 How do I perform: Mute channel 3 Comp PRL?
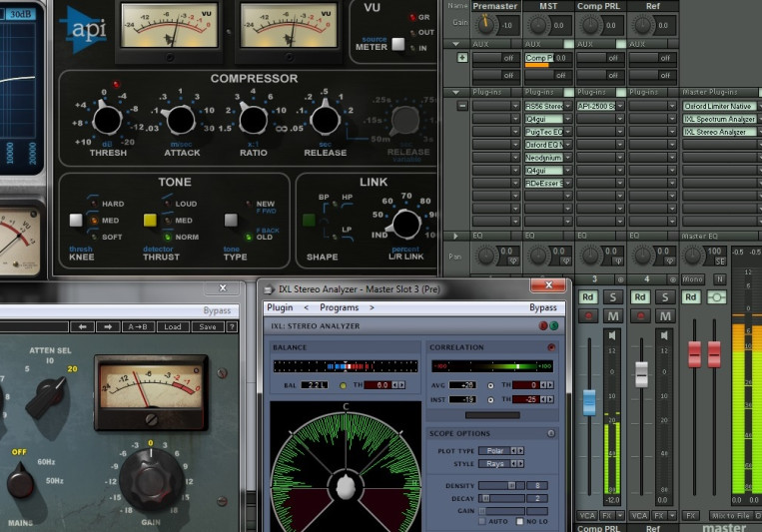pos(613,316)
